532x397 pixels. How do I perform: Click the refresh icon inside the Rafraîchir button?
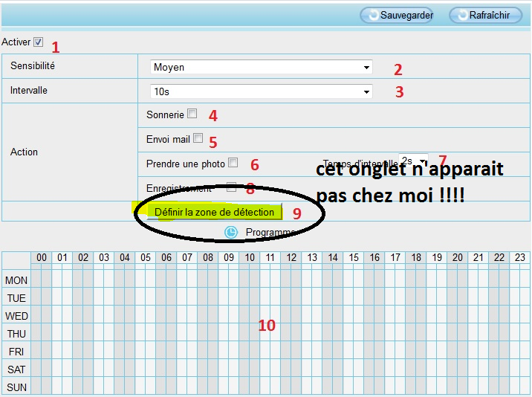tap(462, 15)
